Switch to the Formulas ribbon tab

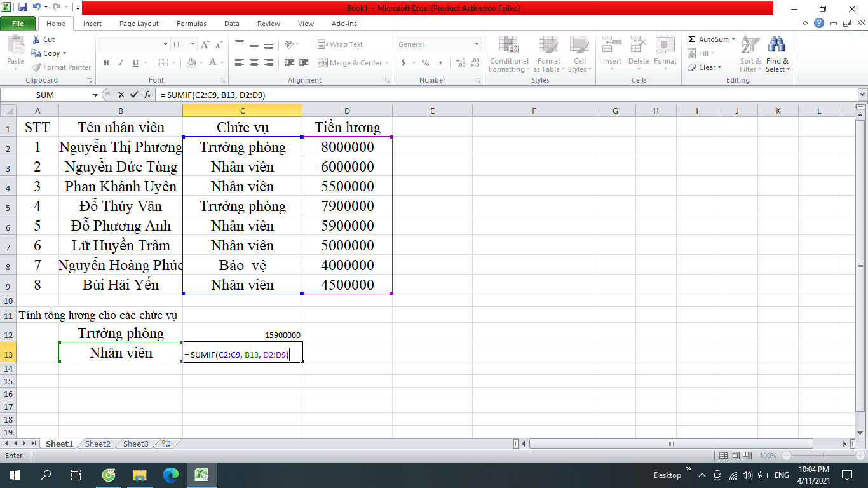[x=191, y=24]
